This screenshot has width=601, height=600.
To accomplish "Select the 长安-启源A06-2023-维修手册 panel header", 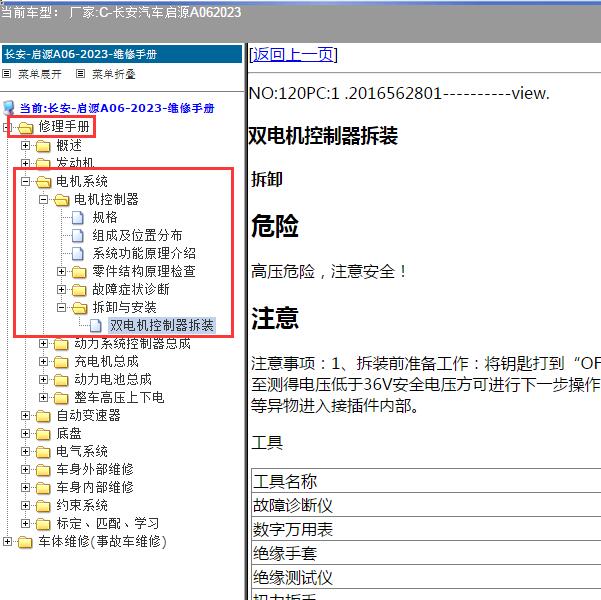I will 122,54.
